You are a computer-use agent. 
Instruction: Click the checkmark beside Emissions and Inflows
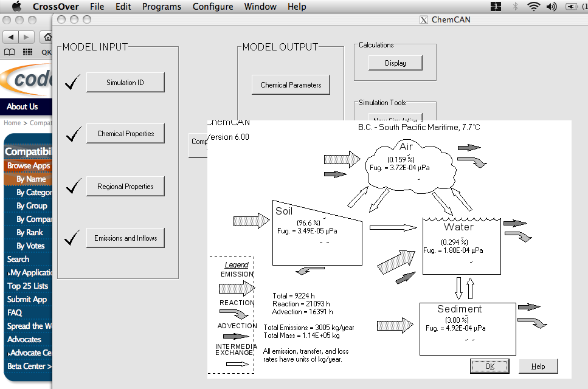73,238
